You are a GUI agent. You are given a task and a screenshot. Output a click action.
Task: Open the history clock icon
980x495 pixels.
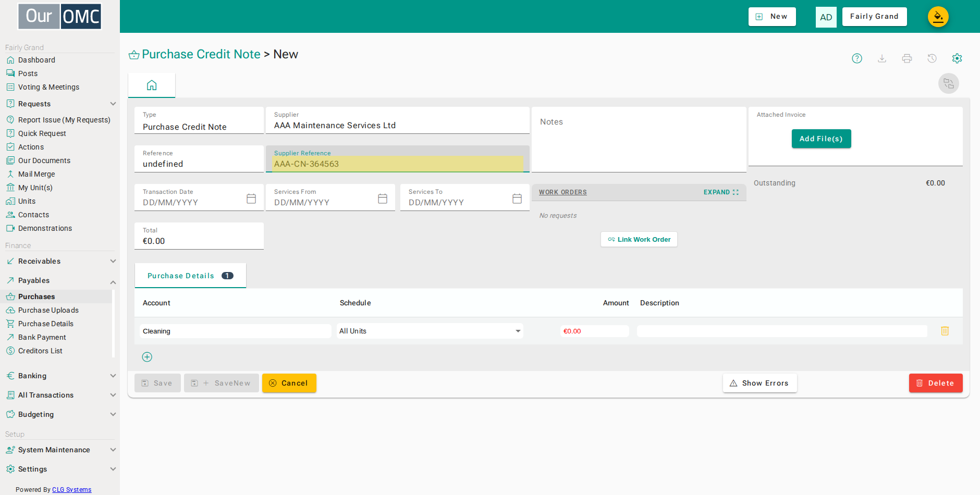click(x=932, y=58)
